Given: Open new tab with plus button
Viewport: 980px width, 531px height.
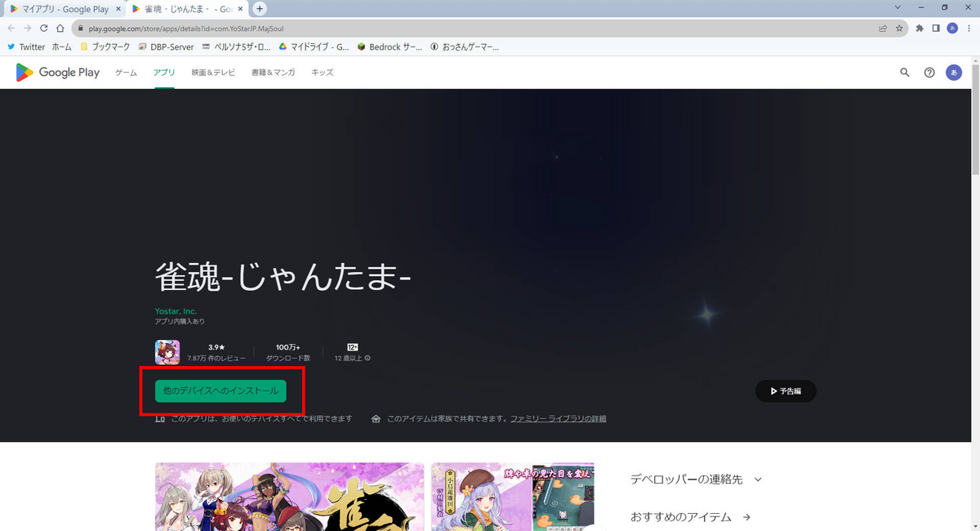Looking at the screenshot, I should tap(260, 9).
